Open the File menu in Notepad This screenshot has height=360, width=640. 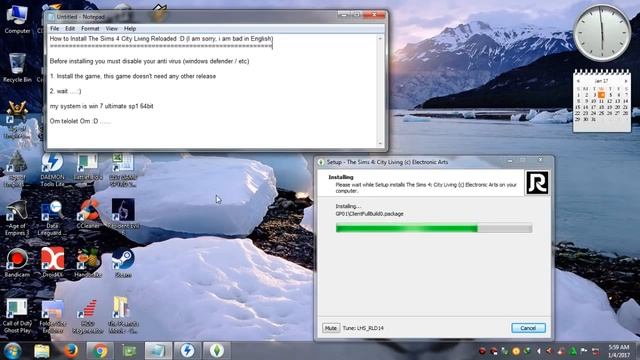[x=54, y=29]
